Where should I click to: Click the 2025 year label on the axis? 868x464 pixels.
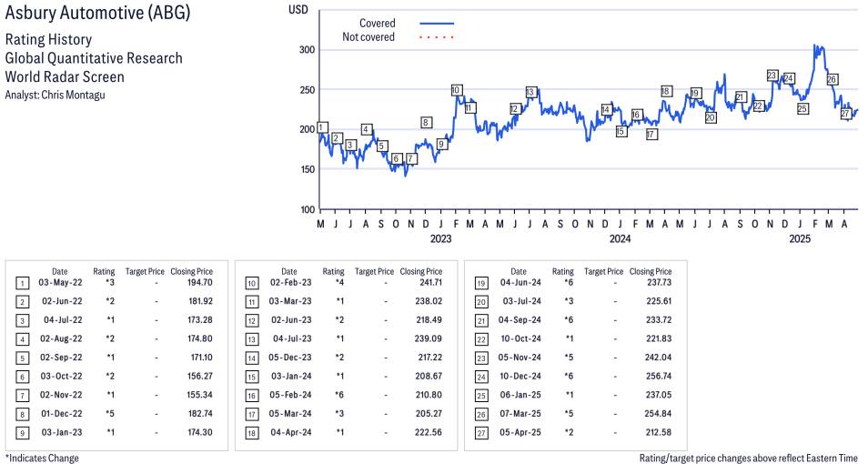[800, 239]
